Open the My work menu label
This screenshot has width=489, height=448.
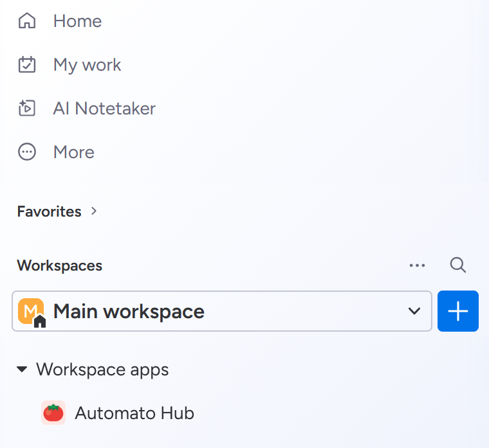tap(87, 65)
